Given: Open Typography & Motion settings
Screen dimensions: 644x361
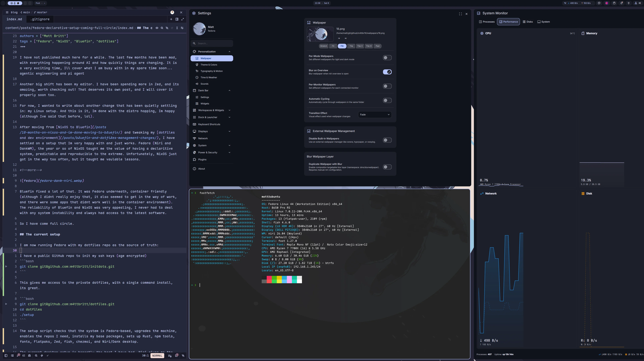Looking at the screenshot, I should tap(212, 71).
